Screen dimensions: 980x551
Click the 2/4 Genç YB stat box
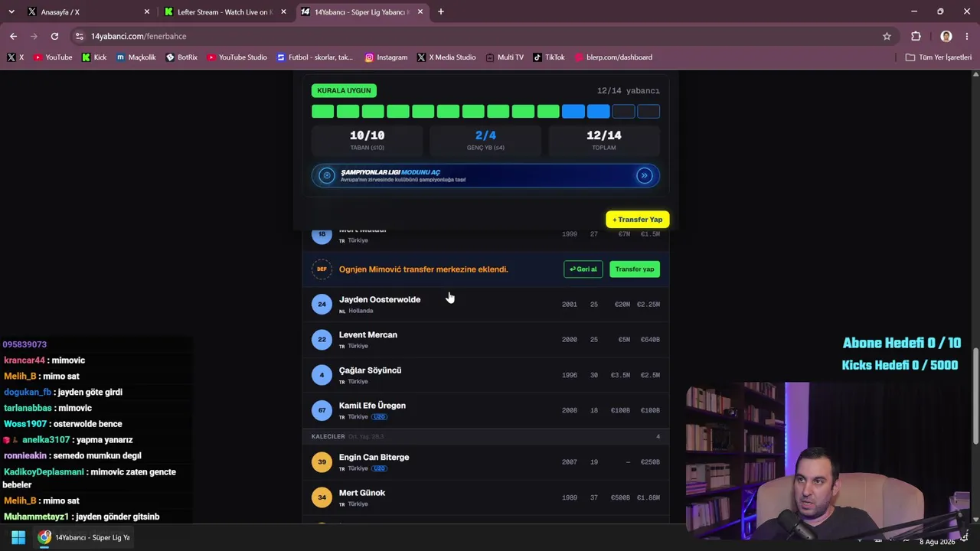click(x=485, y=139)
